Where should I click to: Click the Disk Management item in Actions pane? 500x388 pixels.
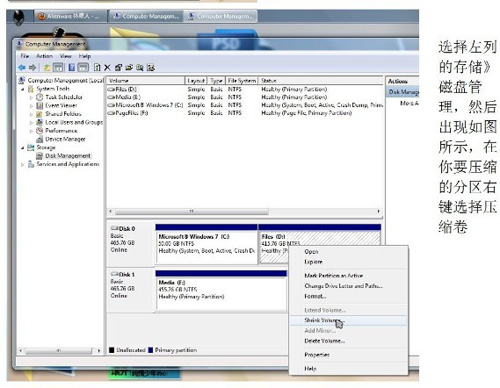pos(403,92)
